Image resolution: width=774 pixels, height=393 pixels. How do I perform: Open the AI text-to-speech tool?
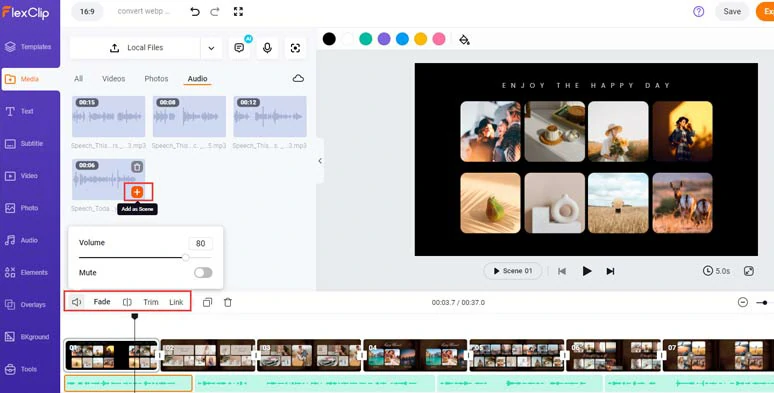[240, 48]
